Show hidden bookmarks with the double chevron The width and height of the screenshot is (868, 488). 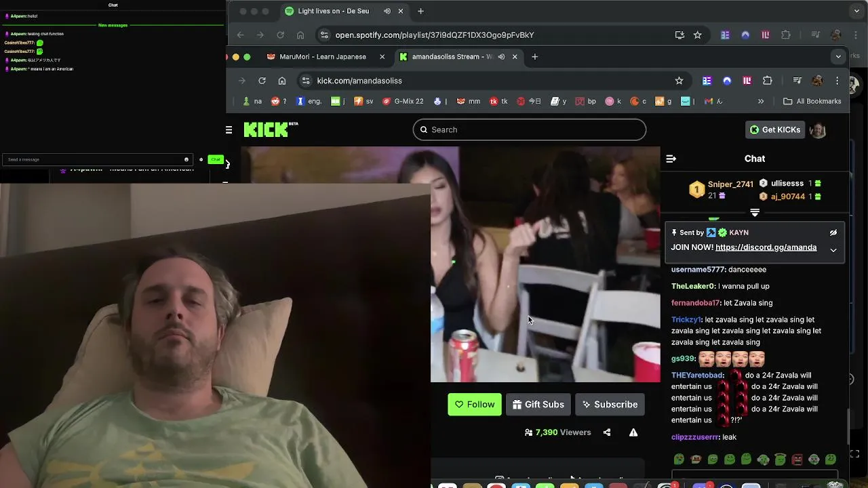[x=761, y=102]
